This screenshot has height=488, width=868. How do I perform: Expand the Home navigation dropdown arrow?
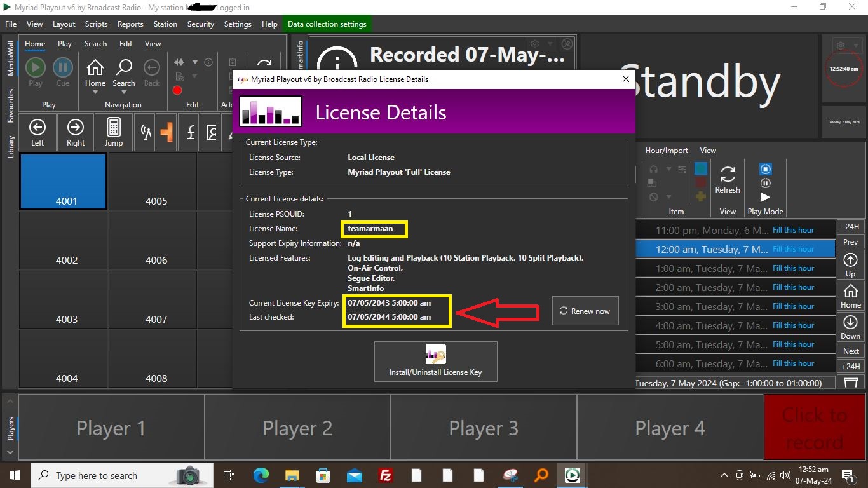click(x=95, y=92)
